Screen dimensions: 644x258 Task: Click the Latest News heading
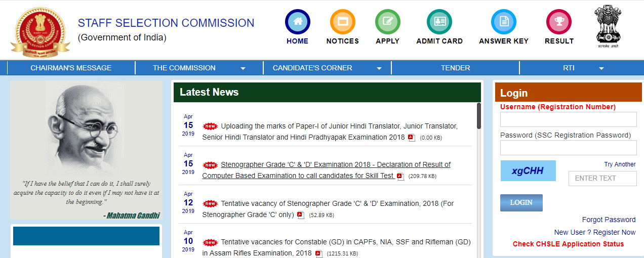(x=209, y=92)
